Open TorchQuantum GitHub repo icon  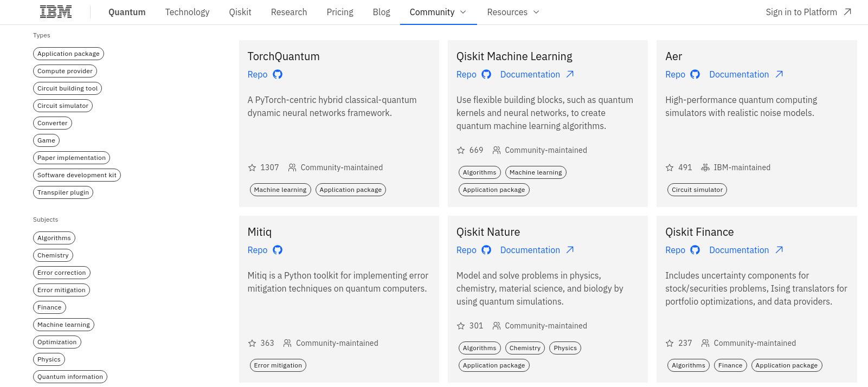point(278,74)
